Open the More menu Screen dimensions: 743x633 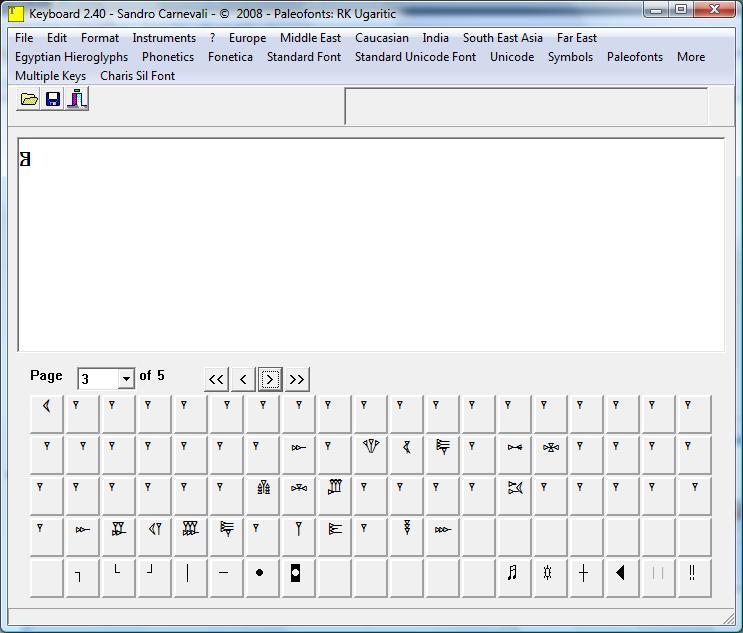coord(691,57)
